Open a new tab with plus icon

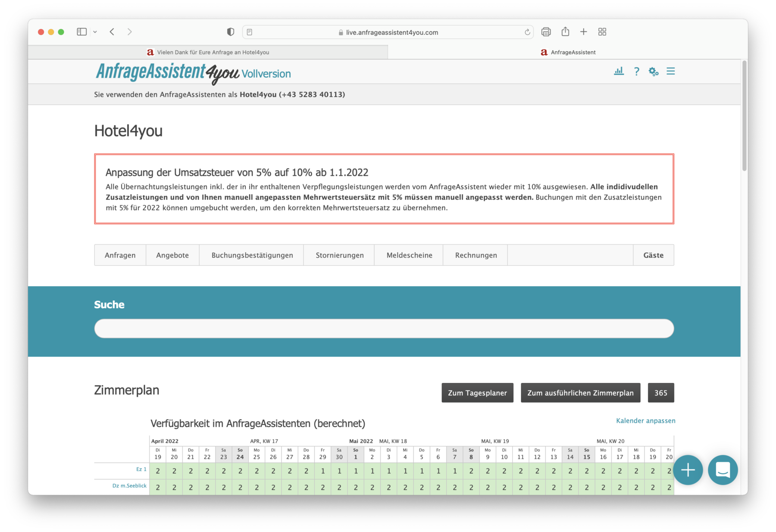pos(583,32)
